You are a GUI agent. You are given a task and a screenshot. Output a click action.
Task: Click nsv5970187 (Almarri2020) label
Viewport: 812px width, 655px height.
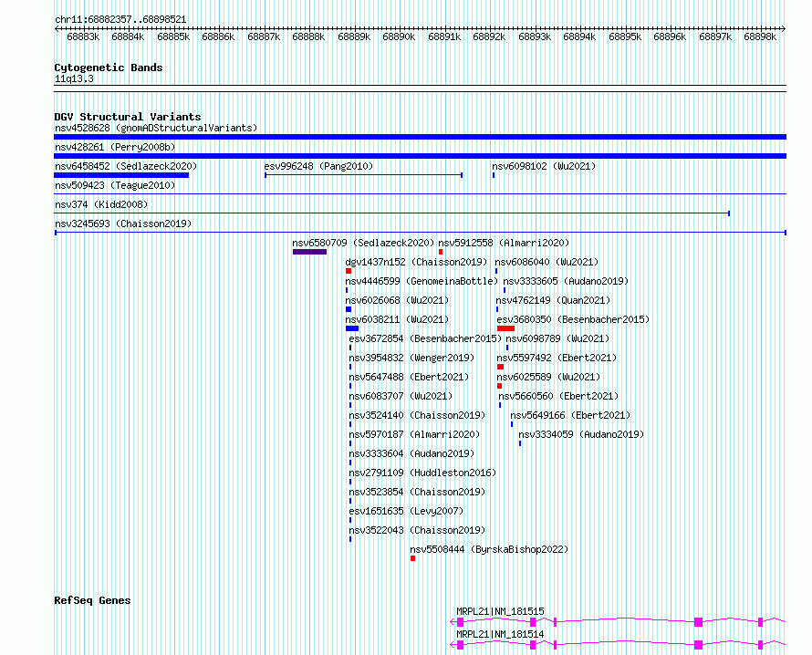(414, 434)
